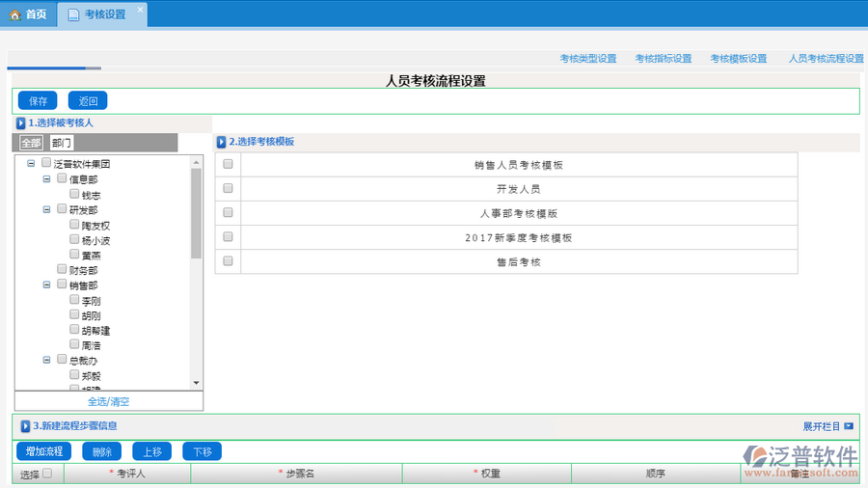Switch to the 部门 tab
Screen dimensions: 868x488
[x=62, y=143]
